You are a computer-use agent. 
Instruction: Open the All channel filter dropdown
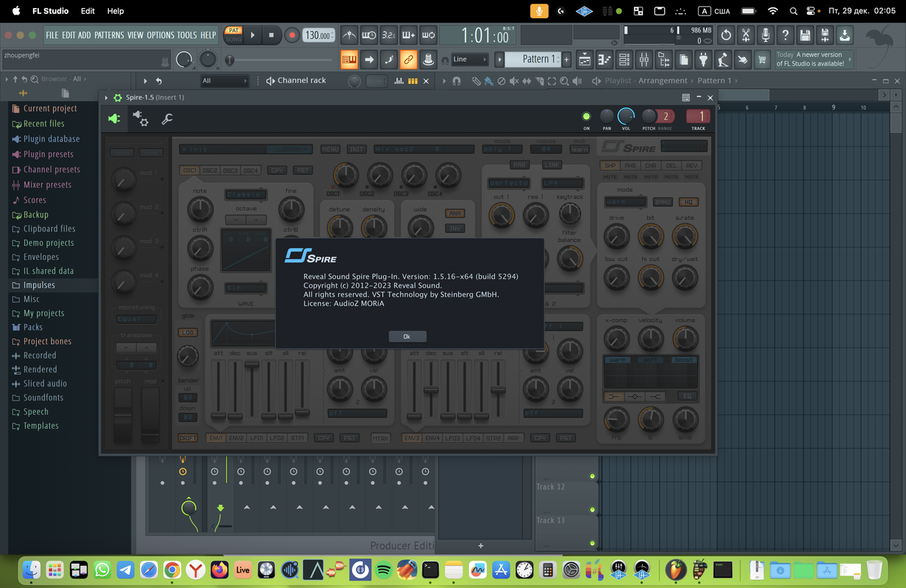[x=224, y=81]
